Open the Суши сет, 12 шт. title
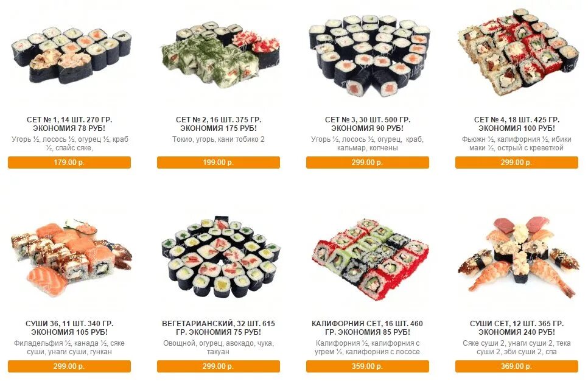The width and height of the screenshot is (588, 381). pyautogui.click(x=517, y=328)
